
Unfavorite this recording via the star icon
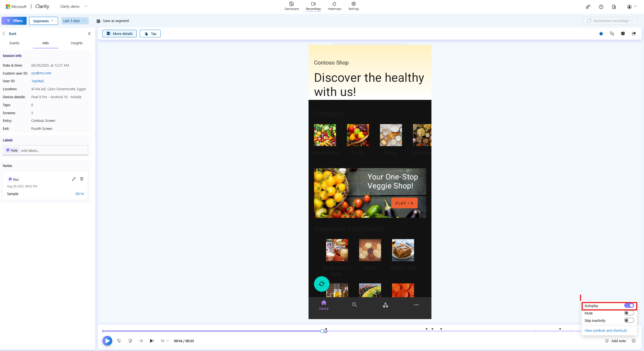601,33
